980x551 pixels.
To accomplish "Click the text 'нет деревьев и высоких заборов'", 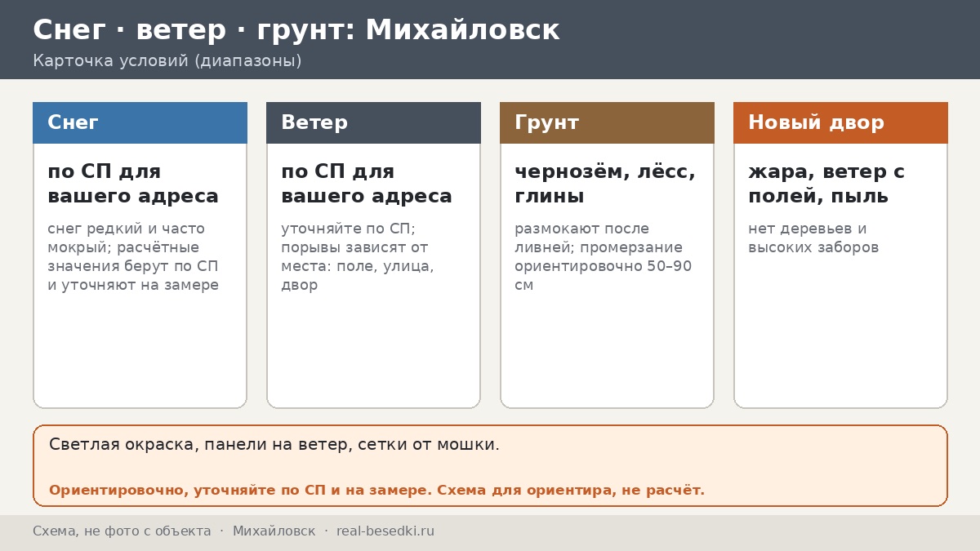I will click(813, 238).
